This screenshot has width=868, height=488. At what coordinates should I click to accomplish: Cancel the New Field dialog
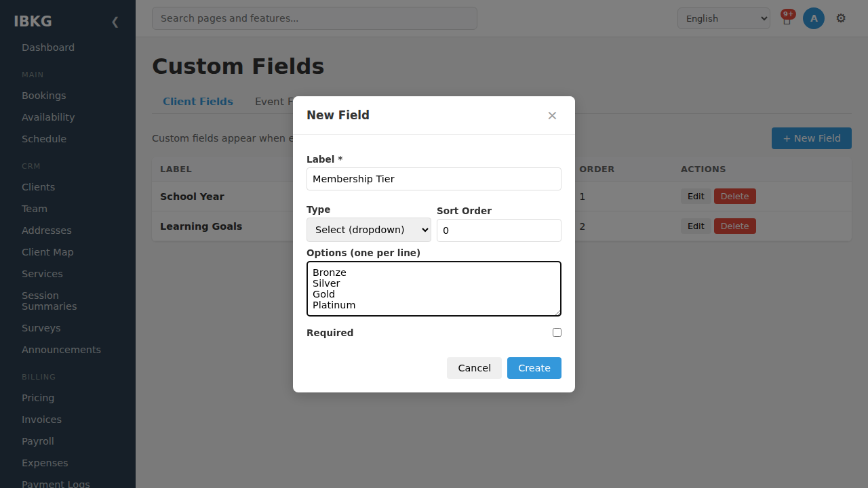[474, 368]
